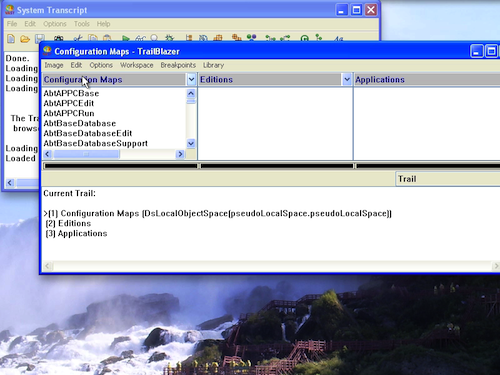This screenshot has height=375, width=500.
Task: Open the Edit menu in TrailBlazer
Action: point(76,65)
